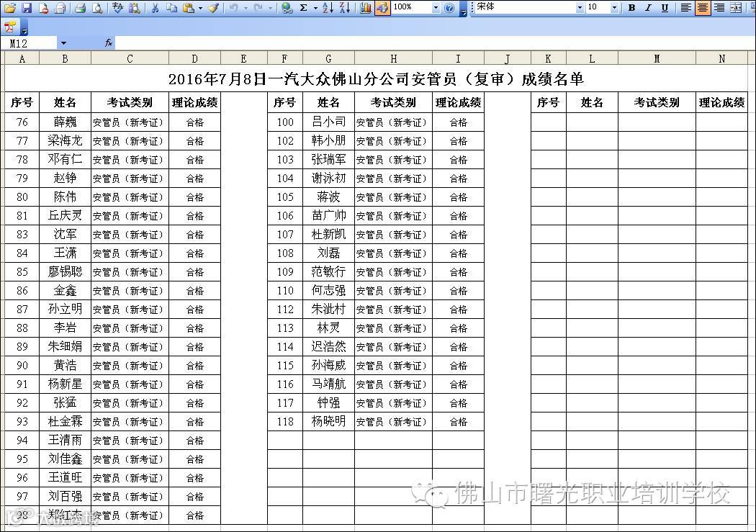Click the Save floppy disk icon
The width and height of the screenshot is (756, 532).
point(26,8)
